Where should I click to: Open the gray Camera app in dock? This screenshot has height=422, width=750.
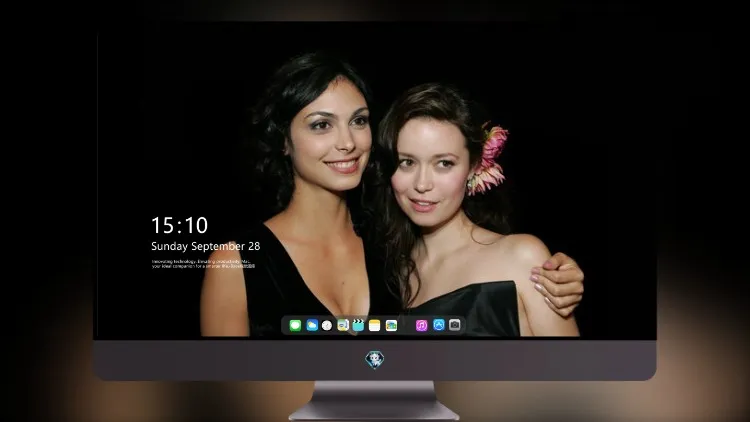pyautogui.click(x=455, y=325)
